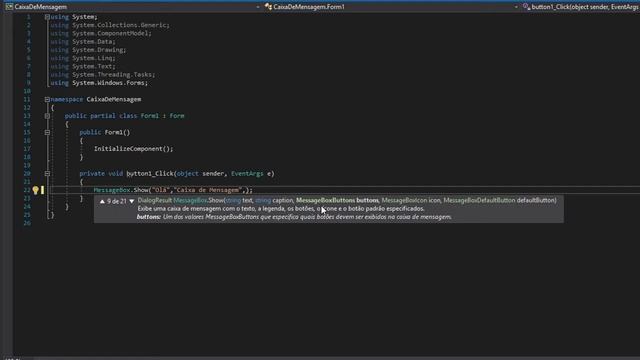
Task: Click the button1_Click method icon in navigation bar
Action: 527,7
